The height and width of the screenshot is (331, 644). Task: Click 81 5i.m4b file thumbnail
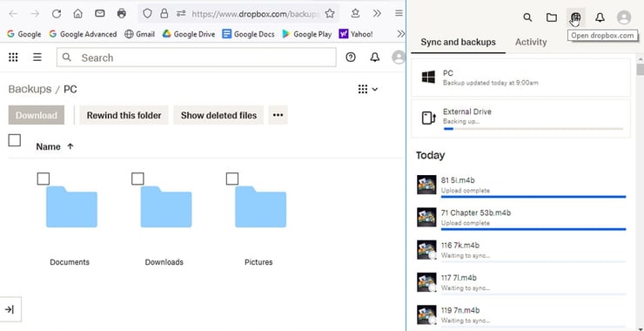point(426,185)
